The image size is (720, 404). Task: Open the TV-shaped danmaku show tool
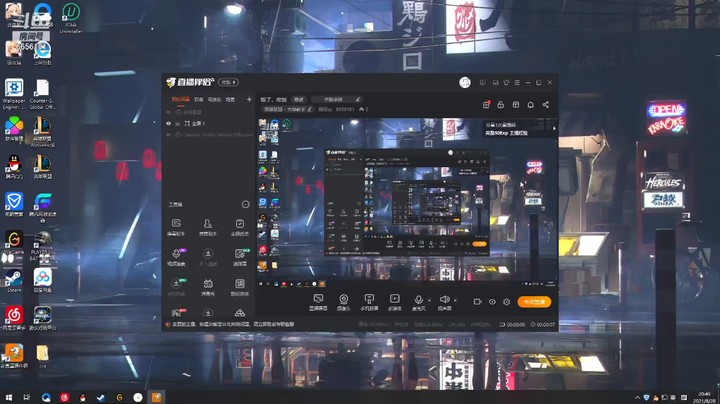(x=208, y=287)
